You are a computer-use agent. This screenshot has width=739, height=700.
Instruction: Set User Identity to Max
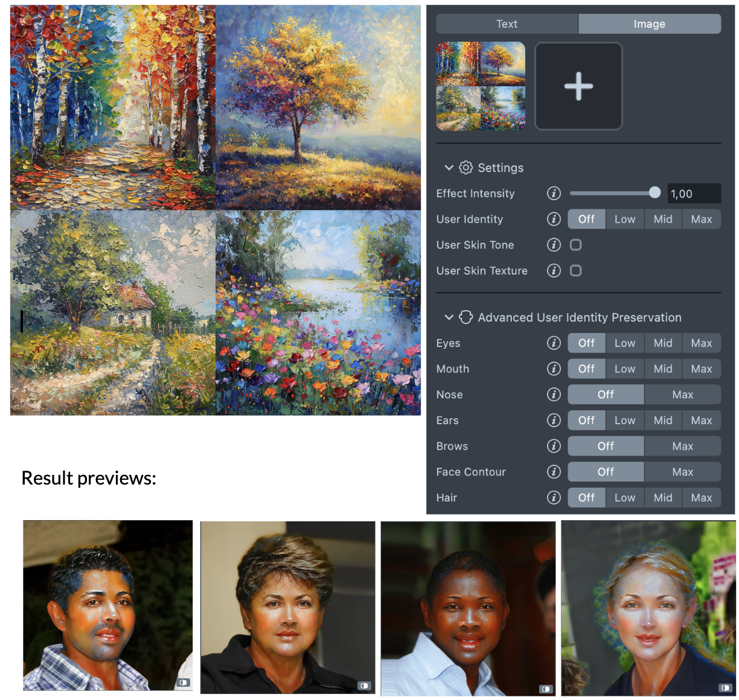pyautogui.click(x=701, y=219)
